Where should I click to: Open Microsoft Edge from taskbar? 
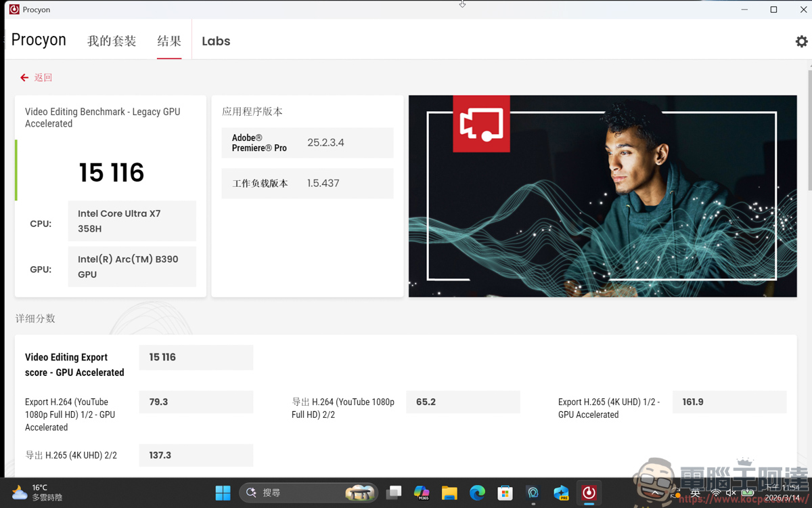point(477,492)
